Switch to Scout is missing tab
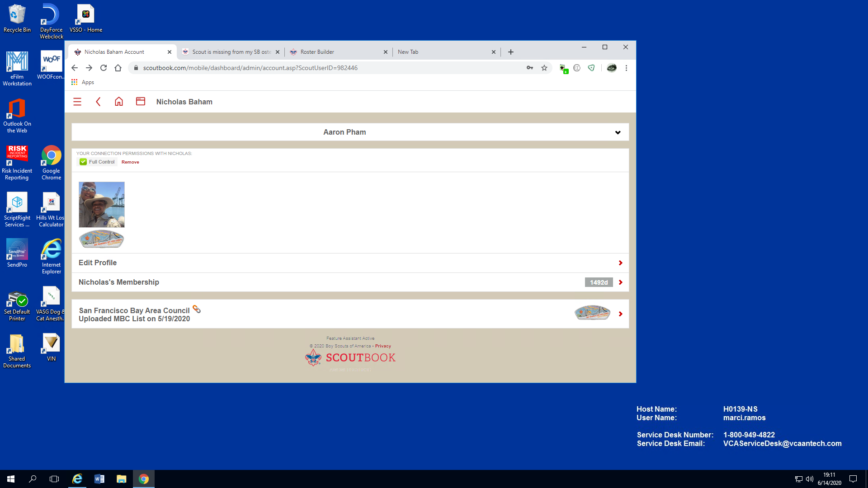This screenshot has height=488, width=868. 231,52
